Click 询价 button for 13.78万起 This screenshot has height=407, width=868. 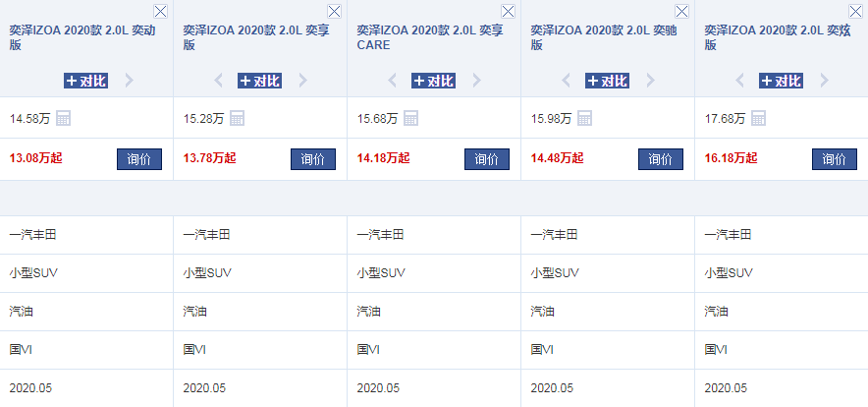pos(313,159)
